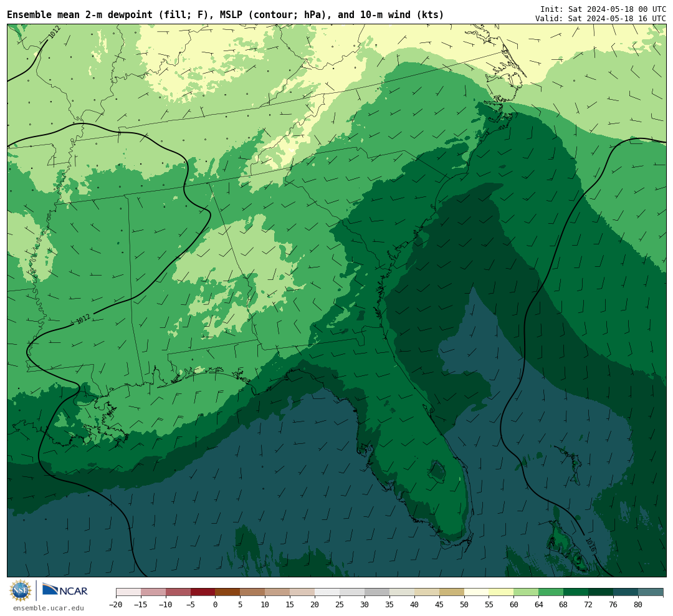Click the NSF logo

point(21,590)
